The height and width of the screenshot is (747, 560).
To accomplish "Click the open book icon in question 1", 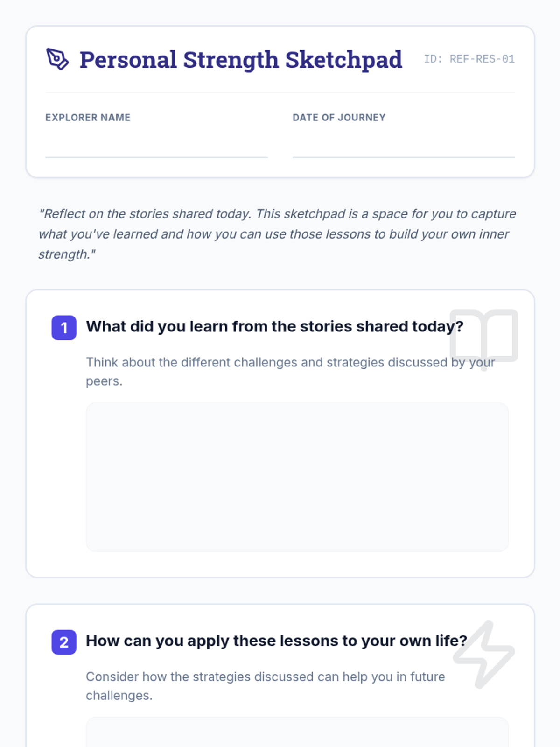I will point(484,338).
